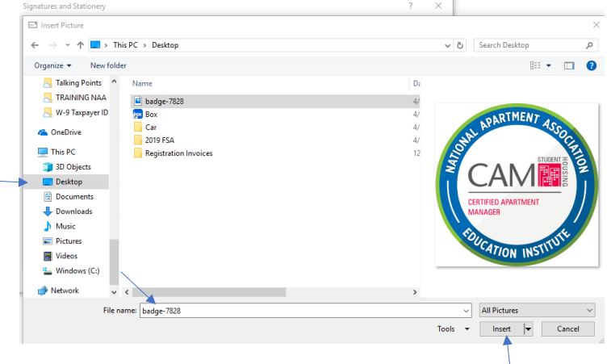Viewport: 611px width, 364px height.
Task: Go up one folder level
Action: 80,45
